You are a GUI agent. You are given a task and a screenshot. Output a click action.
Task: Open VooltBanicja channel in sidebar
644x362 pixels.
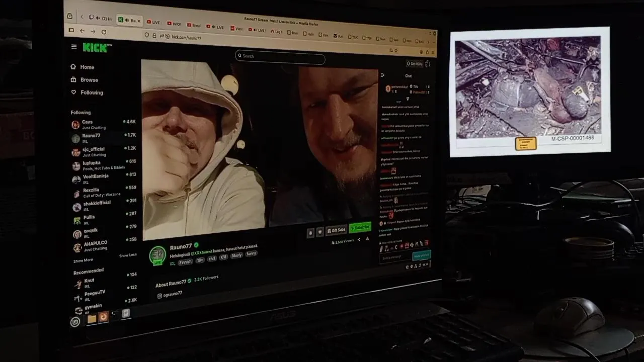(x=104, y=178)
